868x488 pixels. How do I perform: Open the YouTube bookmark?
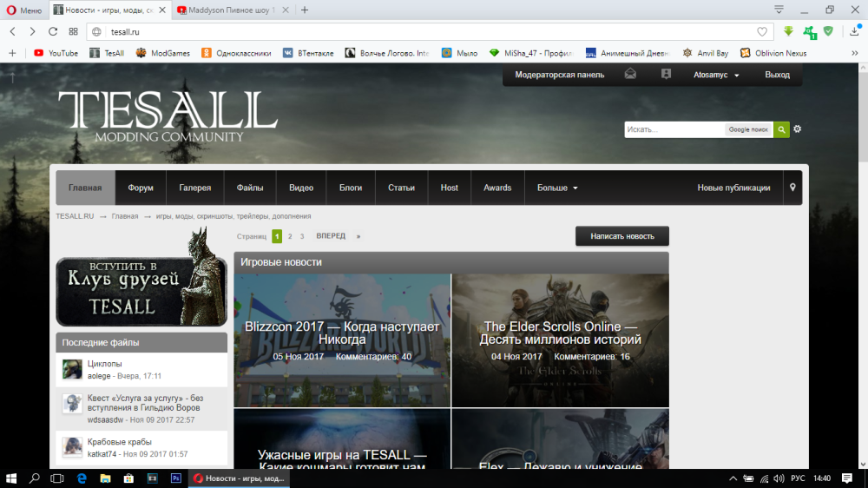(56, 53)
